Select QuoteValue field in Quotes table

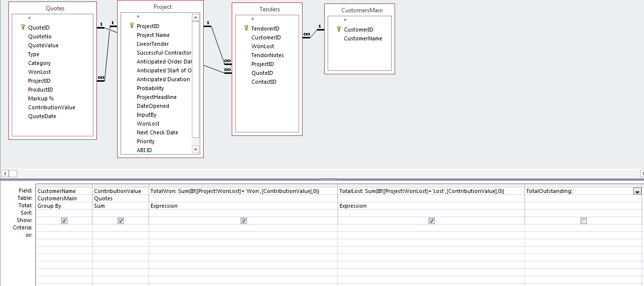click(x=43, y=45)
